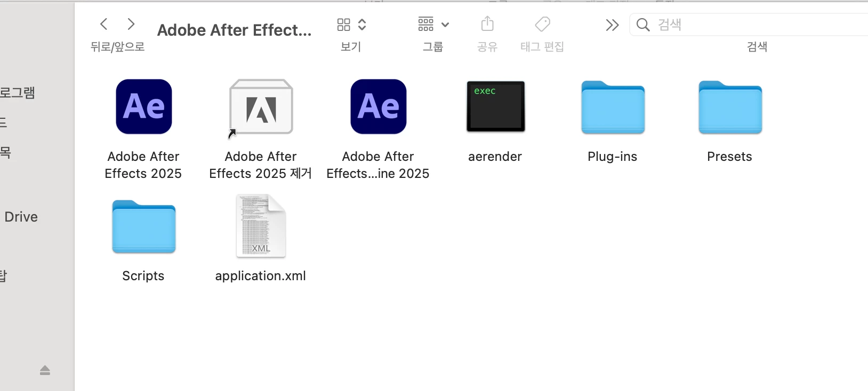Select the sidebar item ending in 로그램
This screenshot has height=391, width=868.
tap(18, 93)
